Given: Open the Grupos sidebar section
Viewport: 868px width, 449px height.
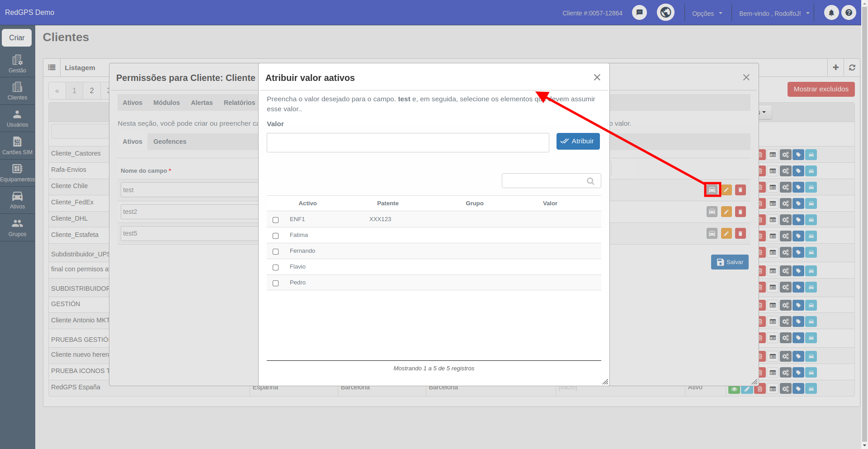Looking at the screenshot, I should pyautogui.click(x=17, y=227).
